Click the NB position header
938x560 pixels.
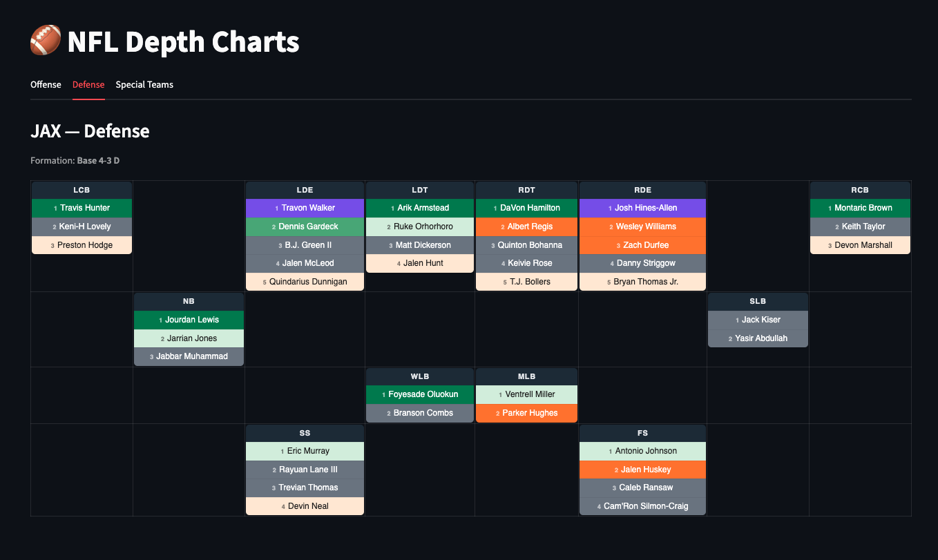pyautogui.click(x=189, y=302)
